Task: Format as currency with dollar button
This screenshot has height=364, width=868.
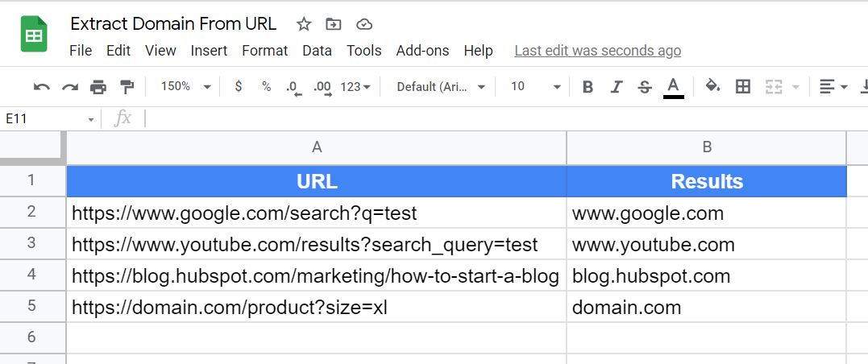Action: (239, 87)
